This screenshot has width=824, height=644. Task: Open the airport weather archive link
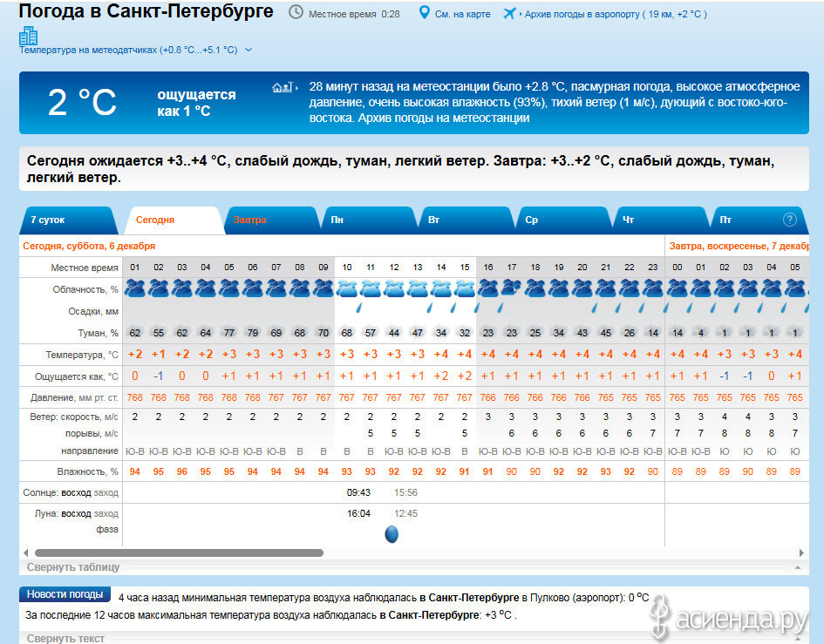click(x=615, y=14)
